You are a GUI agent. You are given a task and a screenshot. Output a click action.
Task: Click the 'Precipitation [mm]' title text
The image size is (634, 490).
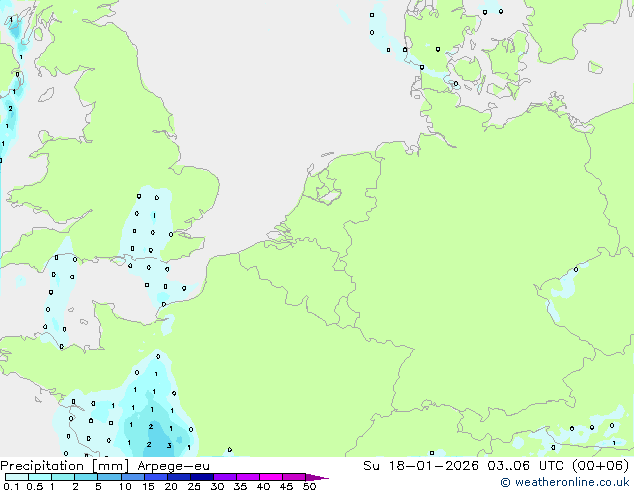tap(65, 466)
